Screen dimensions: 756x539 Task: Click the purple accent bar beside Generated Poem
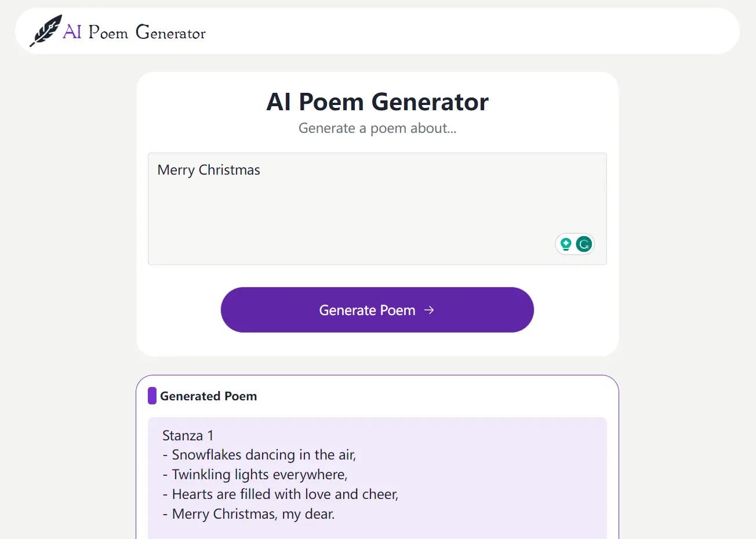(x=152, y=396)
